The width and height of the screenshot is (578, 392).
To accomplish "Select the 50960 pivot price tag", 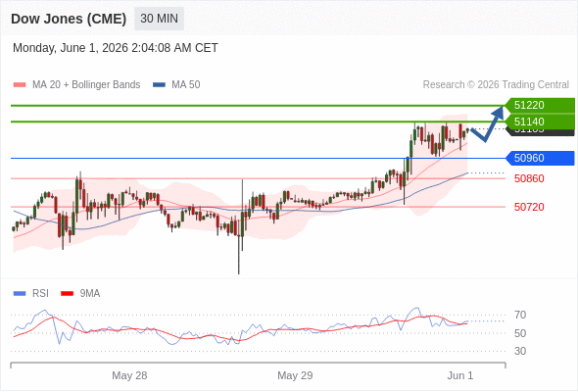I will tap(540, 158).
